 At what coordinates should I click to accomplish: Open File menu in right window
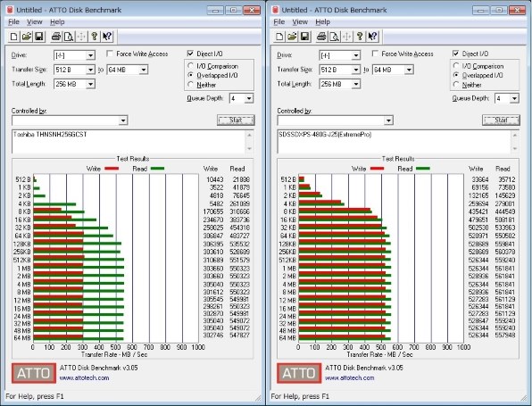coord(278,22)
